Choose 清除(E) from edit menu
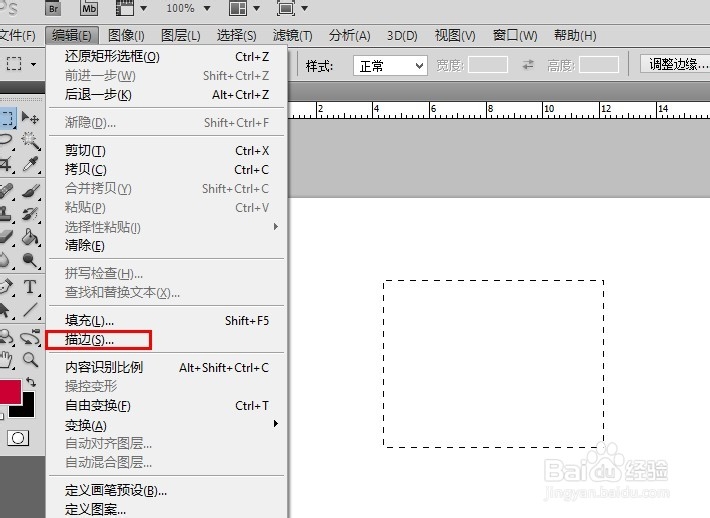The image size is (710, 518). tap(167, 245)
